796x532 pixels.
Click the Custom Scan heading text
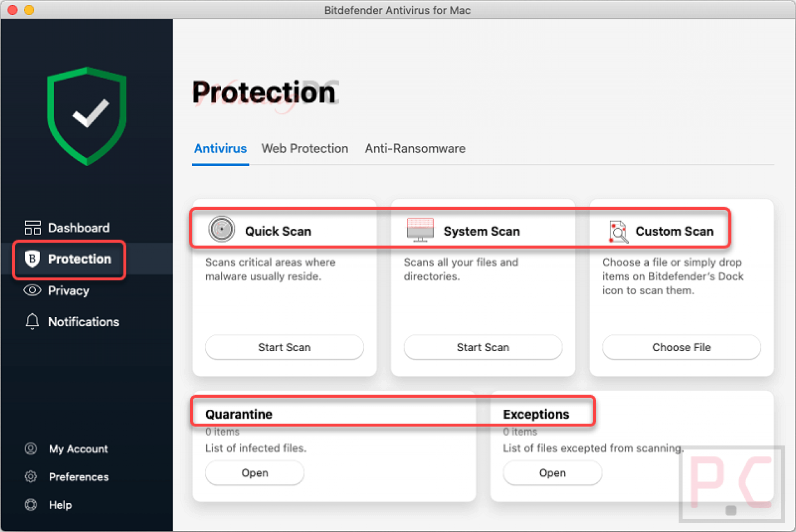tap(674, 231)
